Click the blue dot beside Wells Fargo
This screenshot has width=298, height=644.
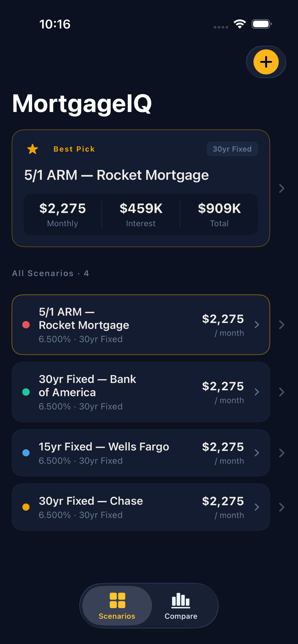(x=26, y=453)
